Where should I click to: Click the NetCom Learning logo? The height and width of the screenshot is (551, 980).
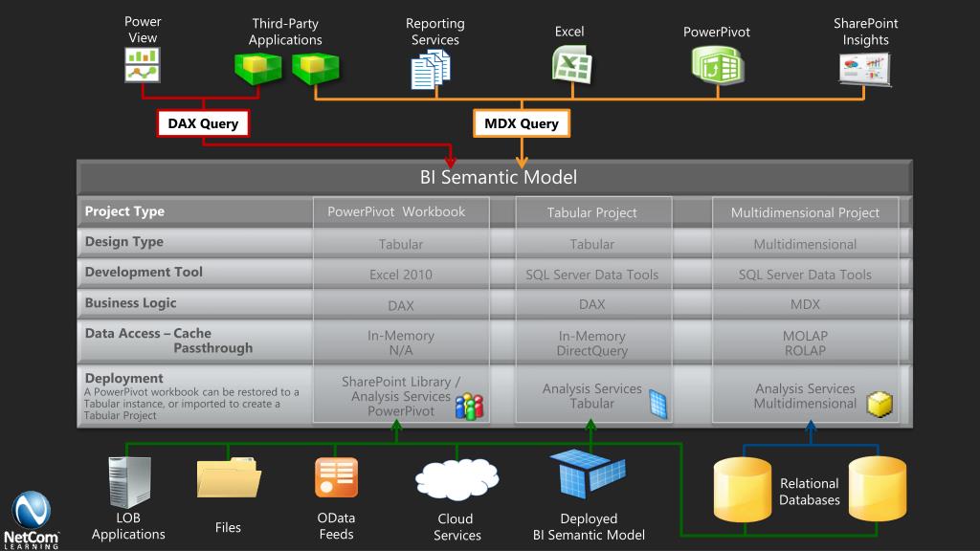click(x=32, y=520)
